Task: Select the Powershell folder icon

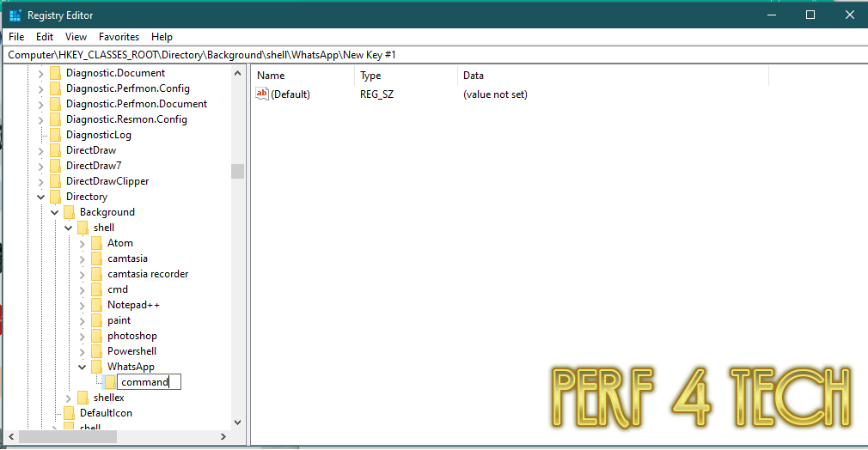Action: pos(96,351)
